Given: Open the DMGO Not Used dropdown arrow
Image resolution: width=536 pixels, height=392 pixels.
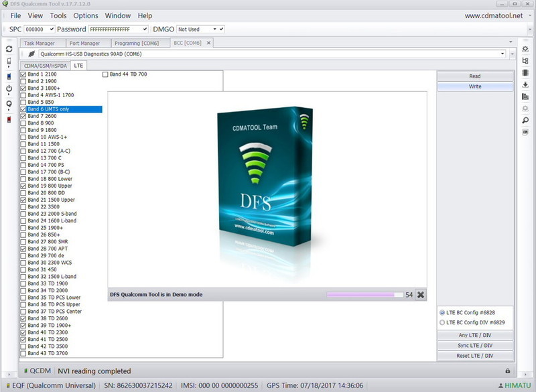Looking at the screenshot, I should (x=214, y=29).
